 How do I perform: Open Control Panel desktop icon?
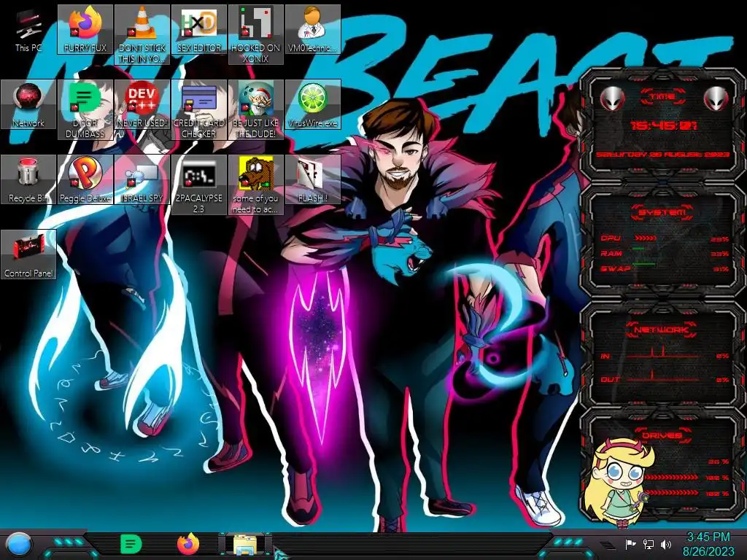tap(28, 254)
